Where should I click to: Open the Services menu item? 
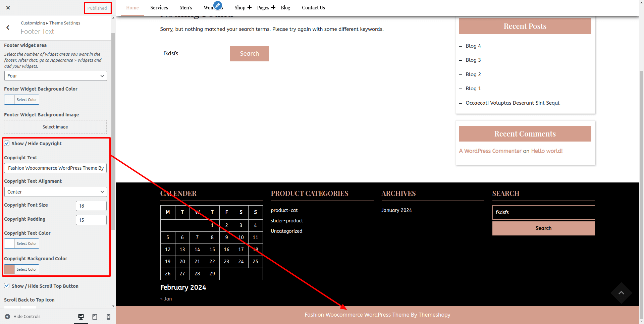pyautogui.click(x=159, y=8)
